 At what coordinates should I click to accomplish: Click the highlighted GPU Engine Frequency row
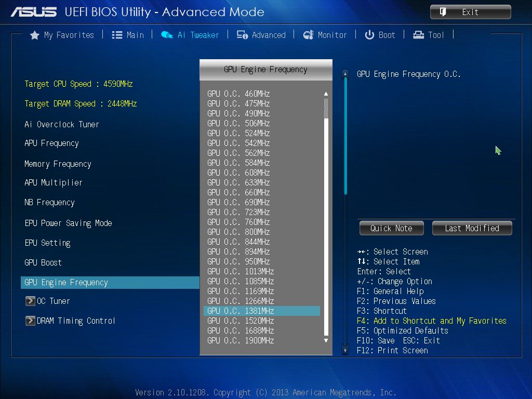pyautogui.click(x=110, y=283)
